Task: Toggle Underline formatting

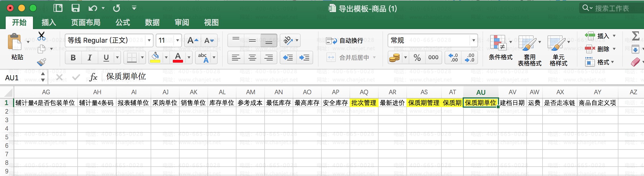Action: (x=106, y=58)
